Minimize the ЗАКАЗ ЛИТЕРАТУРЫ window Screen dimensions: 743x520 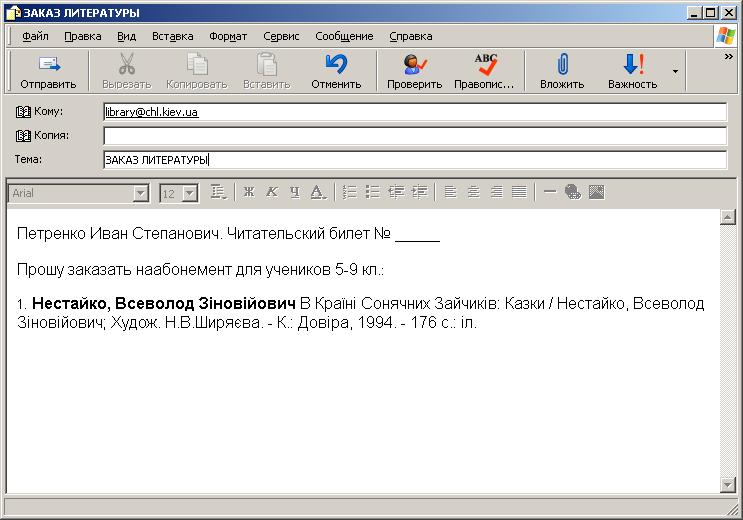point(694,13)
